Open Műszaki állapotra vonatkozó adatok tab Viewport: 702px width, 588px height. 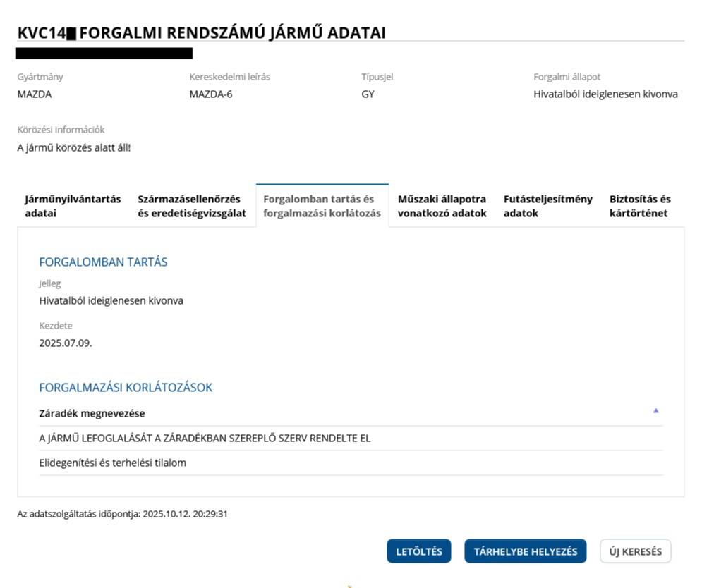(442, 206)
